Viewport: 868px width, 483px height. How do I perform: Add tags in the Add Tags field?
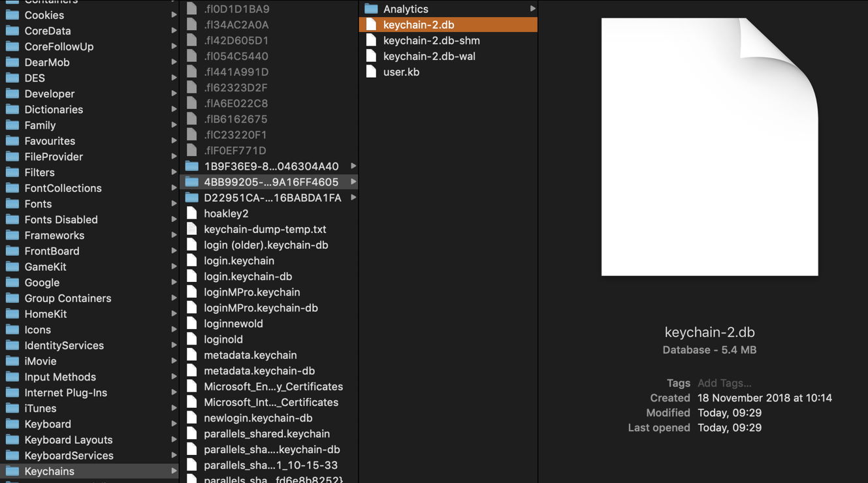(724, 383)
